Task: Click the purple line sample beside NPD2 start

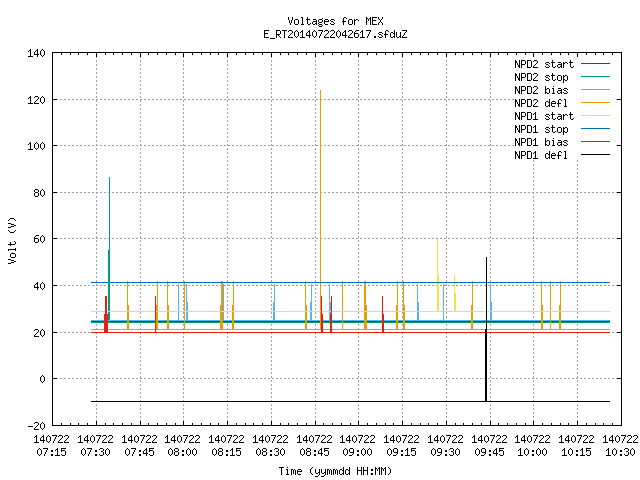Action: coord(595,64)
